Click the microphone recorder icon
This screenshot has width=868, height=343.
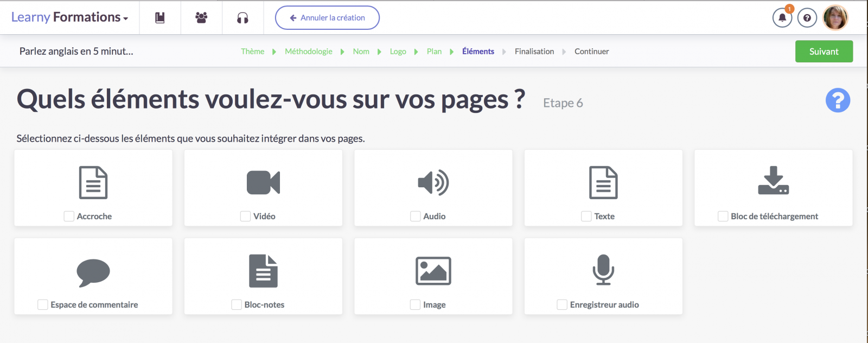pos(603,270)
